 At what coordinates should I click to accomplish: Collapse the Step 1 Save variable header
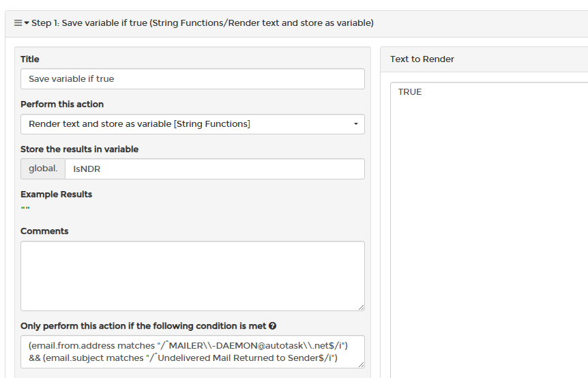[x=203, y=23]
